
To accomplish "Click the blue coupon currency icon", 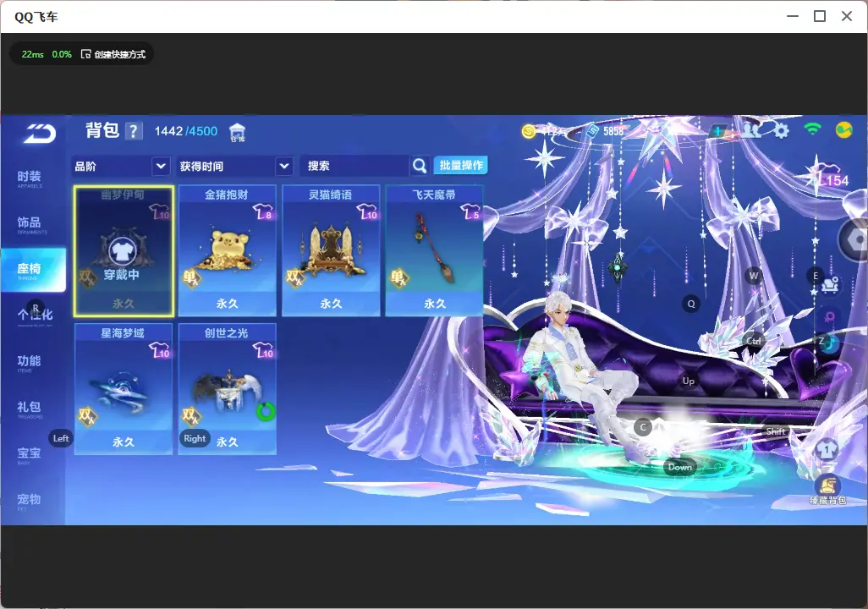I will (591, 131).
